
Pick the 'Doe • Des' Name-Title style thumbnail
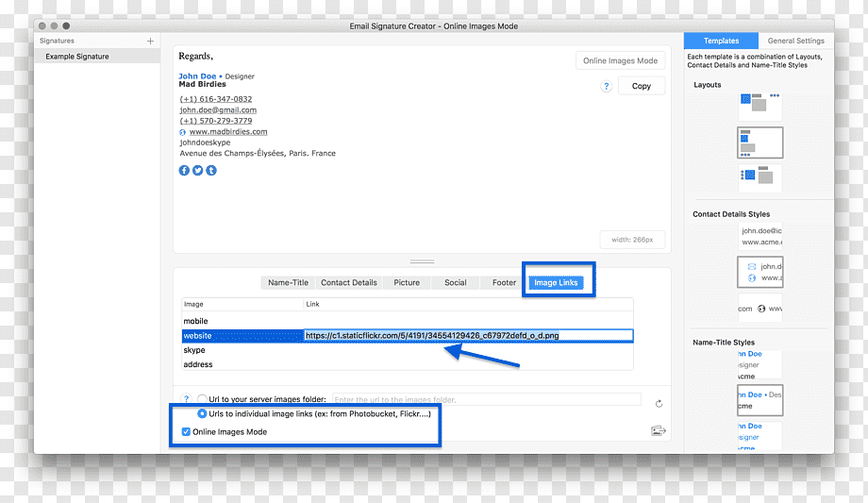(759, 400)
